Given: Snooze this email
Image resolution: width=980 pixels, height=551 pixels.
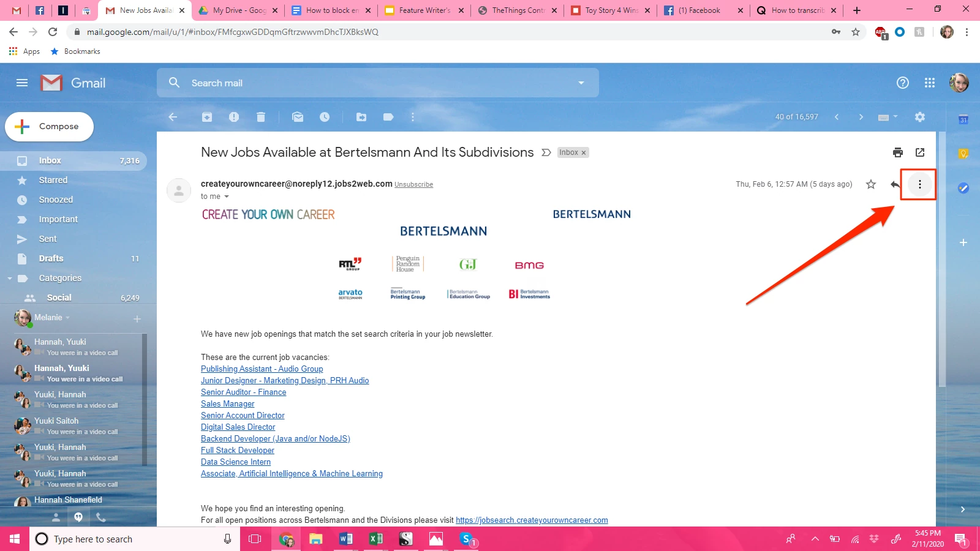Looking at the screenshot, I should pyautogui.click(x=325, y=117).
